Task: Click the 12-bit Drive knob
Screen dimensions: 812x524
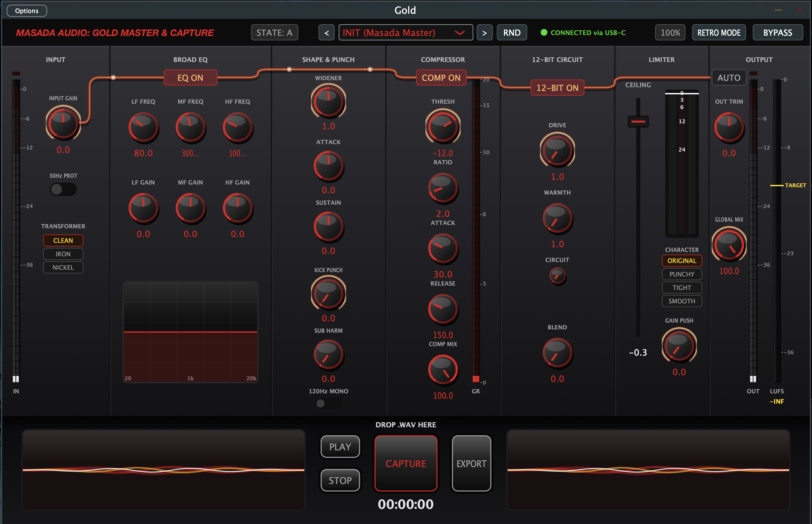Action: tap(557, 151)
